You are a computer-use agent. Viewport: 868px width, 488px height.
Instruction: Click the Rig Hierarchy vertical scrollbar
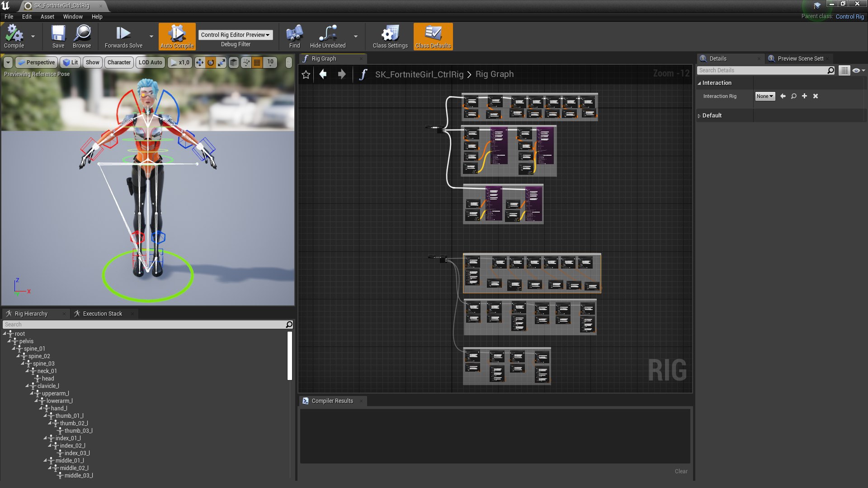point(290,356)
